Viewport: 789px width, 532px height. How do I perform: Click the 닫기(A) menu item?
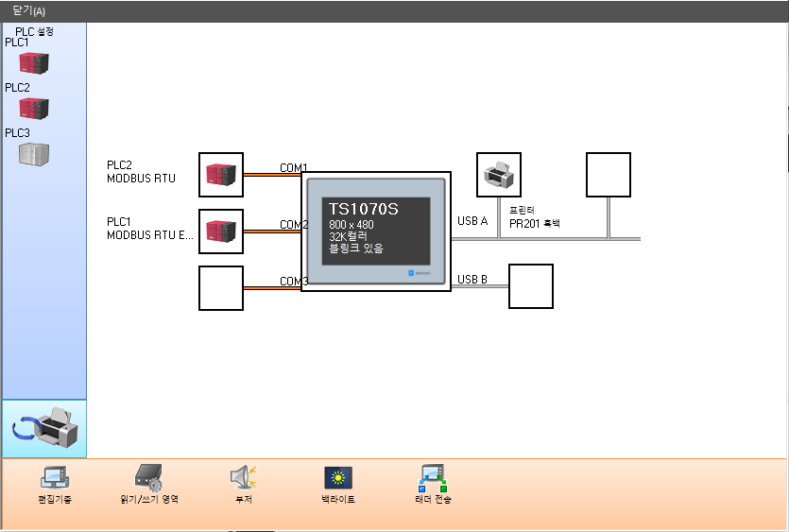(x=29, y=10)
